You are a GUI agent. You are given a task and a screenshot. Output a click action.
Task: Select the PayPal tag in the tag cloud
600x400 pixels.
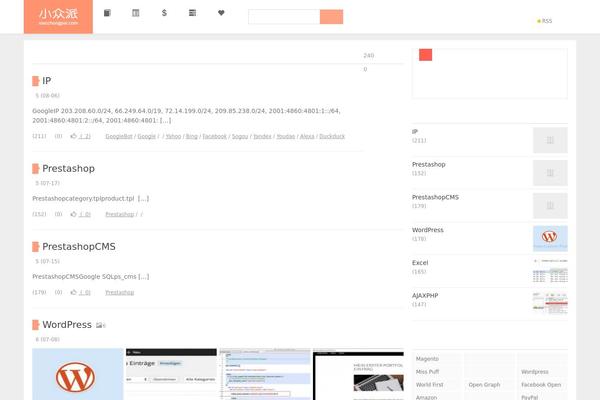click(530, 397)
